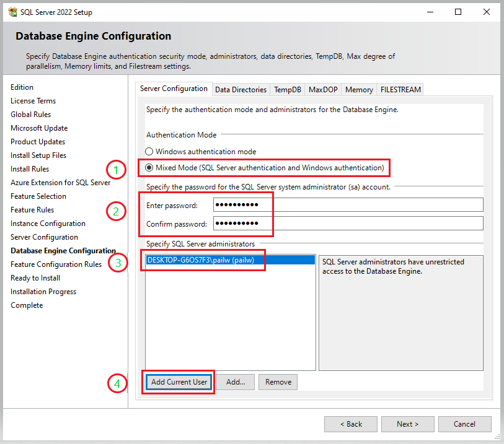Click the Enter password field
The image size is (504, 444).
(x=347, y=205)
